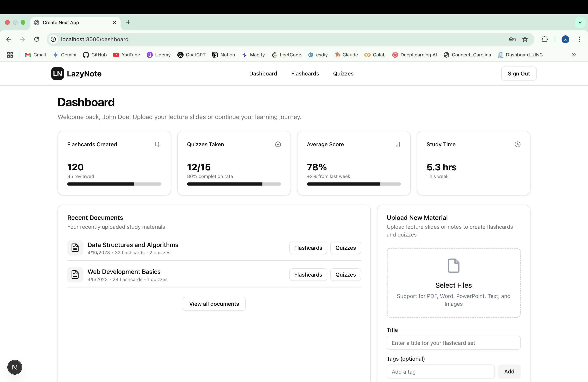The width and height of the screenshot is (588, 382).
Task: Click Data Structures document icon
Action: (x=75, y=248)
